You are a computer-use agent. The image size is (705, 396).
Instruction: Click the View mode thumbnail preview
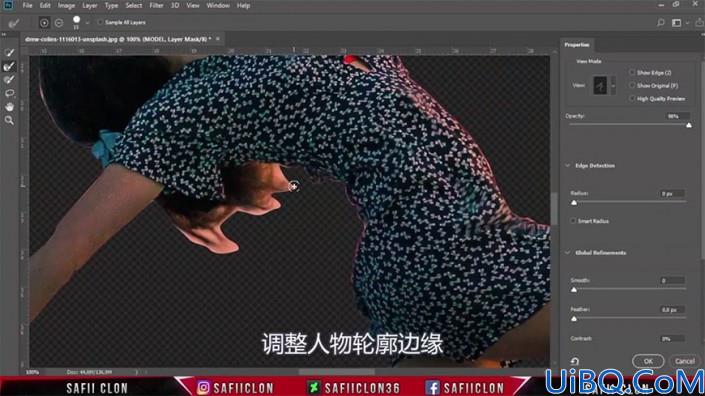(600, 85)
